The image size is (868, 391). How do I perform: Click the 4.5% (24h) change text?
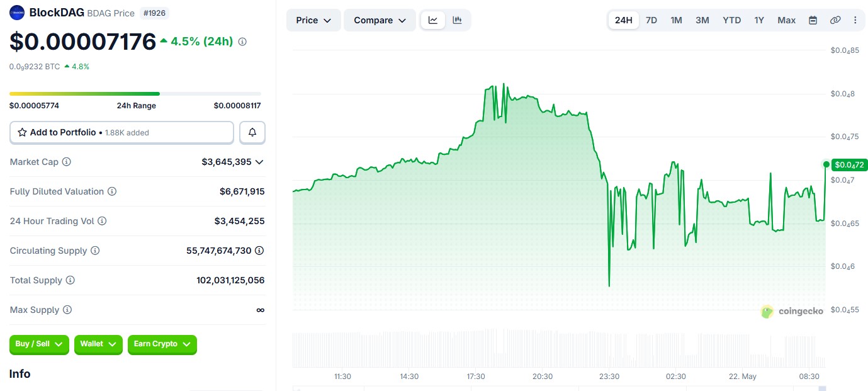(201, 42)
